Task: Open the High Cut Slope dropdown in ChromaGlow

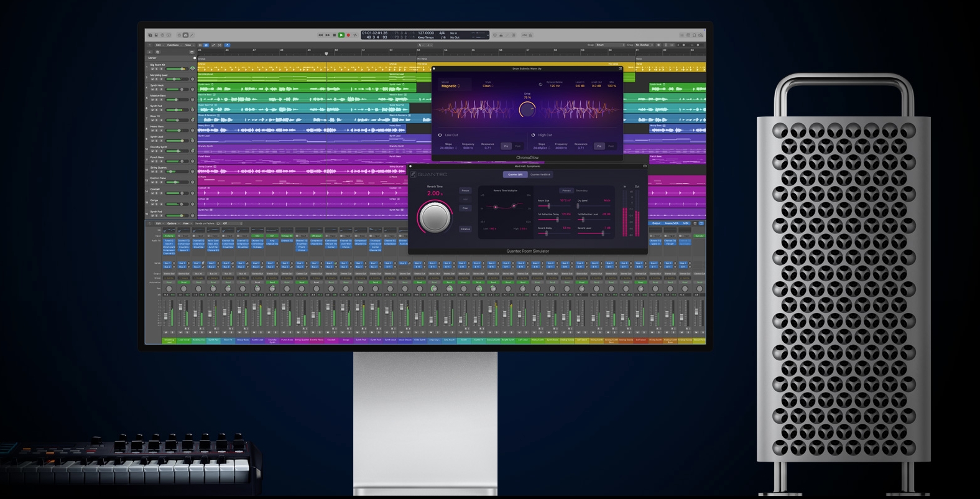Action: (x=542, y=148)
